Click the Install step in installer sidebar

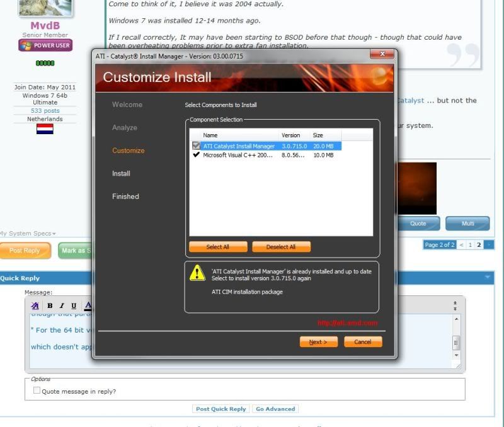121,173
